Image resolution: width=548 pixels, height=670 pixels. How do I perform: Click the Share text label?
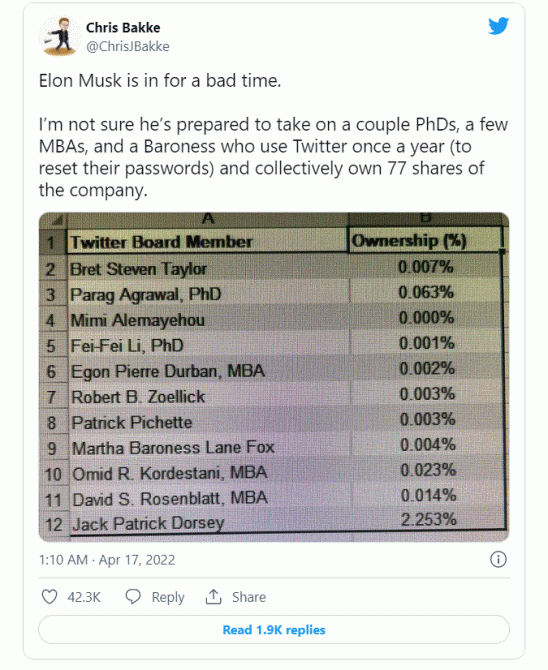tap(249, 597)
